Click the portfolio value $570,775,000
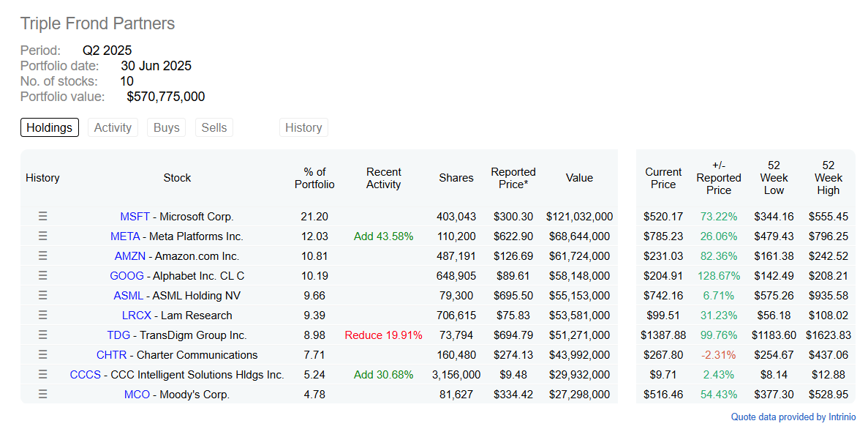 [x=165, y=97]
